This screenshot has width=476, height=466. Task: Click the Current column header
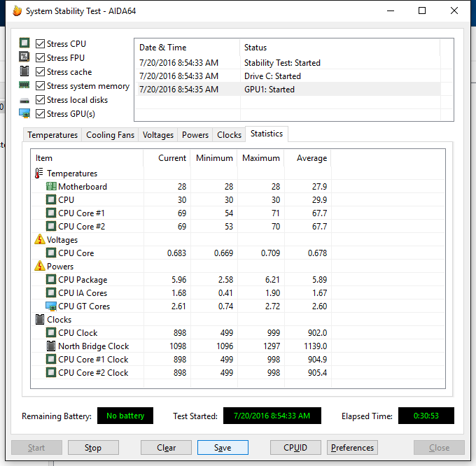[167, 158]
